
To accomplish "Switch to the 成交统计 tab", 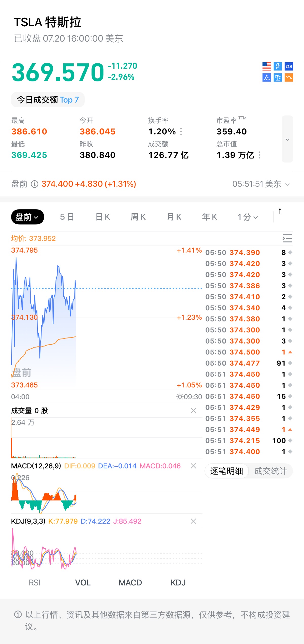I will click(271, 471).
